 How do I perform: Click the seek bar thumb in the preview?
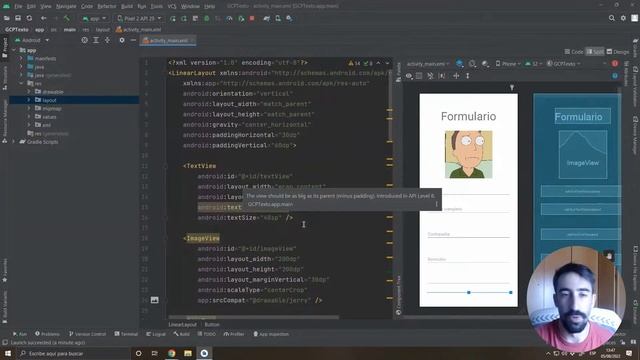pyautogui.click(x=469, y=292)
